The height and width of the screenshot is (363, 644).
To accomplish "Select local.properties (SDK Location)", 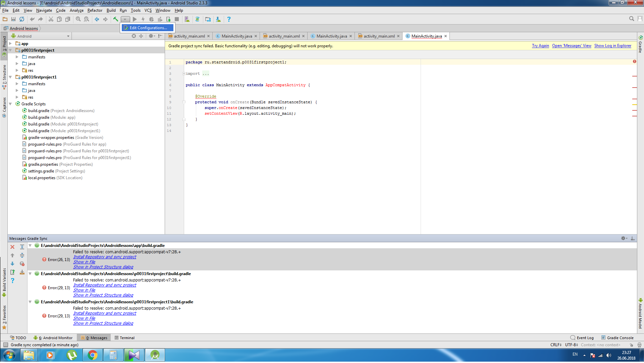I will coord(55,178).
